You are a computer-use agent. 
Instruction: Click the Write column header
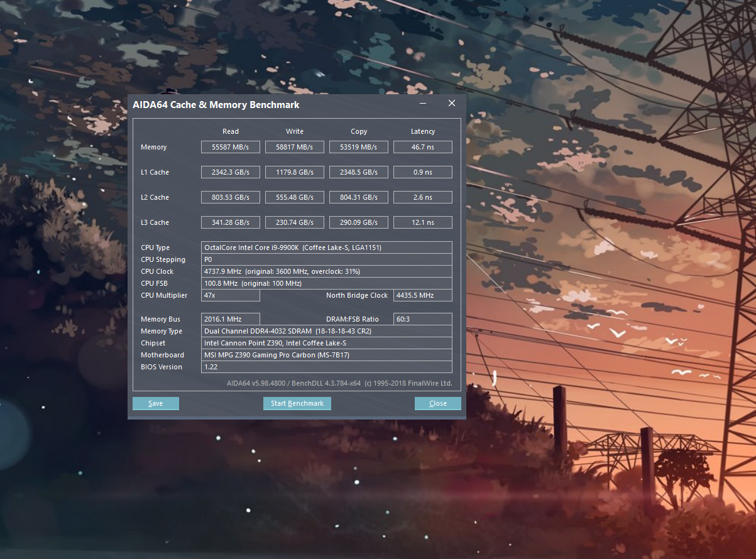pos(295,131)
